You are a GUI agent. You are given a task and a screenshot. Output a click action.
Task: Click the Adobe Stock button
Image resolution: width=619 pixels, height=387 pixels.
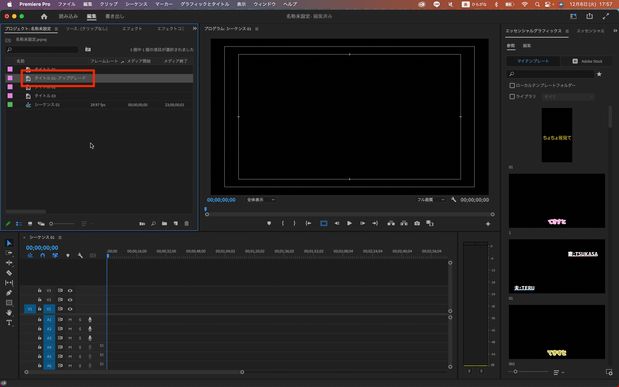click(x=587, y=61)
